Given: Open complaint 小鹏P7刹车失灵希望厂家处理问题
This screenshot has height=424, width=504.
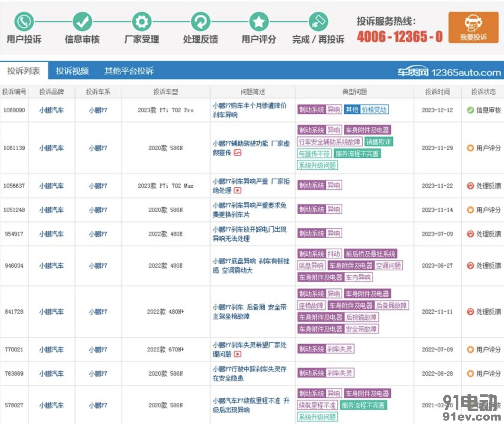Looking at the screenshot, I should pyautogui.click(x=250, y=349).
